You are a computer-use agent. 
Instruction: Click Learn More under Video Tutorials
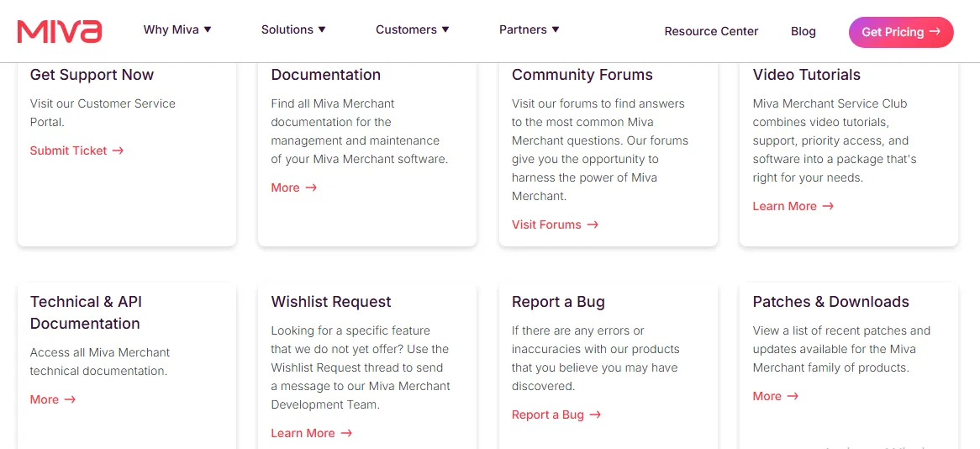pyautogui.click(x=793, y=206)
